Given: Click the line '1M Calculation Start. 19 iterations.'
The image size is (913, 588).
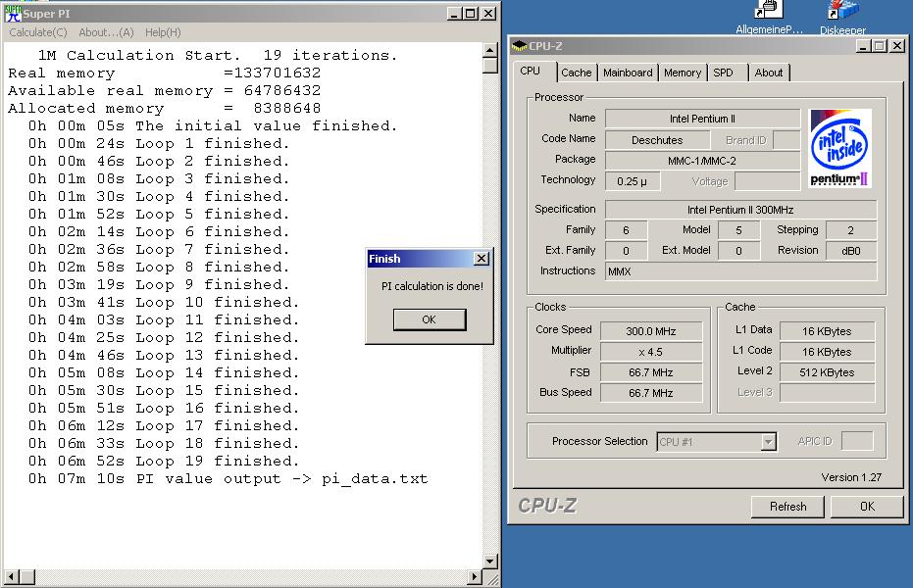Looking at the screenshot, I should [x=218, y=55].
